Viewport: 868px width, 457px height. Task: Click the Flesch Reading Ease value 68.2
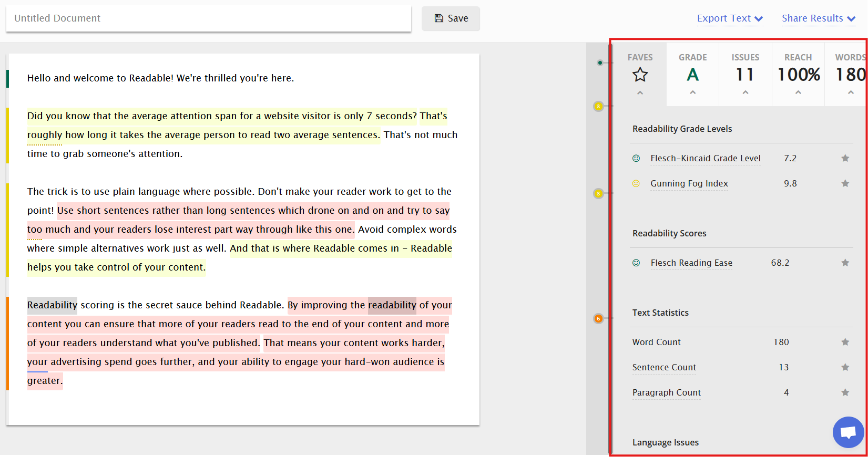780,263
